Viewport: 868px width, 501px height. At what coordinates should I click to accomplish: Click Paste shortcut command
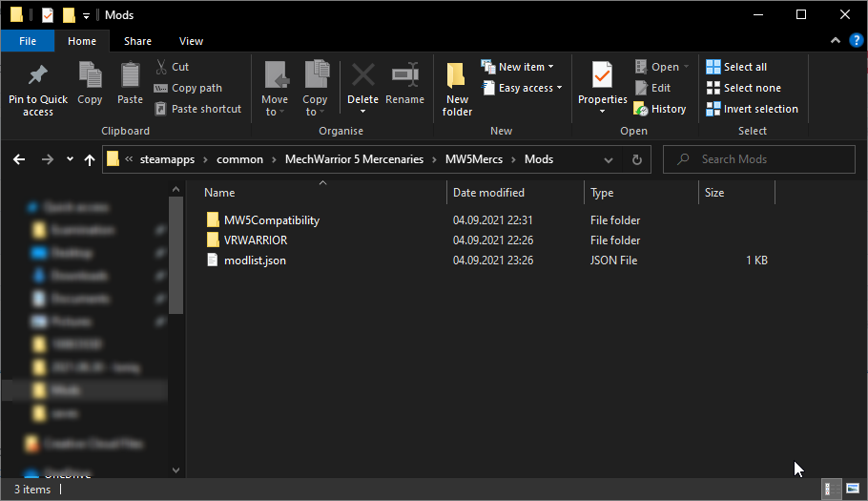click(198, 109)
